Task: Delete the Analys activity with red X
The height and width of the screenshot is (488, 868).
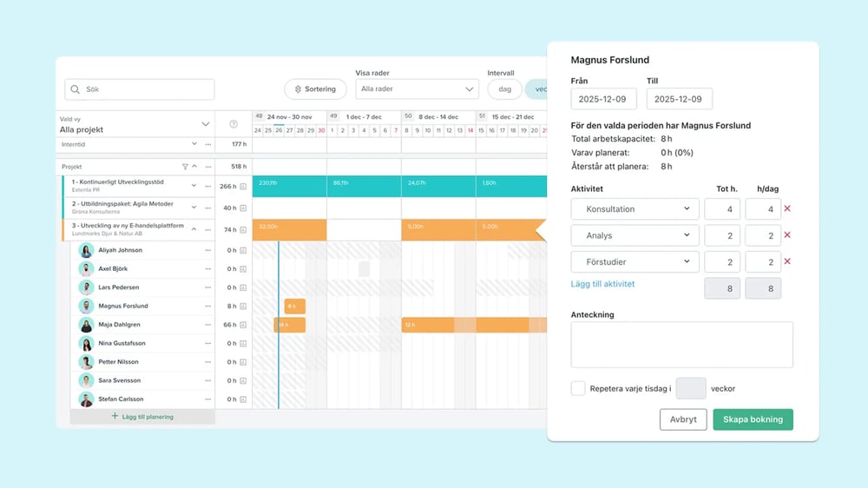Action: (787, 235)
